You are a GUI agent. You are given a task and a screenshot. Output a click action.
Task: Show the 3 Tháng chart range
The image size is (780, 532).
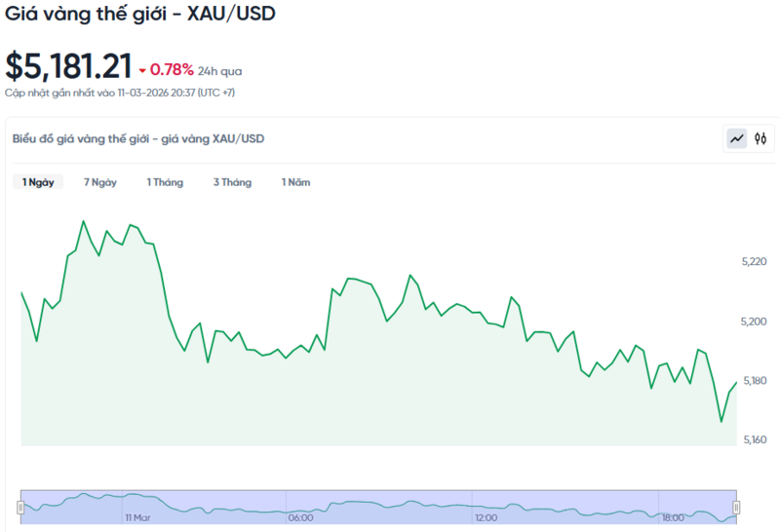[232, 182]
